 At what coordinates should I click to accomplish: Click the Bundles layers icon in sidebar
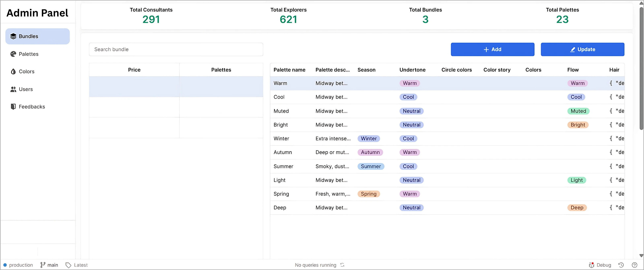coord(13,36)
